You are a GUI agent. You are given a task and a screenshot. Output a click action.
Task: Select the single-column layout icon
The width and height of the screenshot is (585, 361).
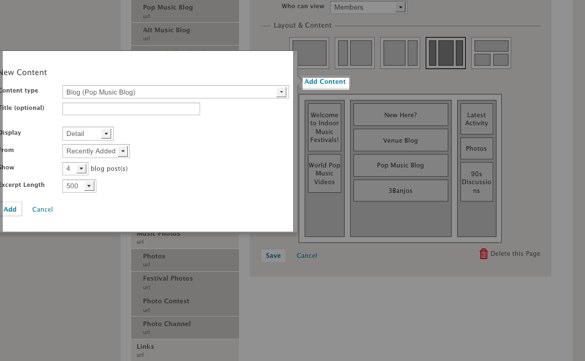pos(309,53)
